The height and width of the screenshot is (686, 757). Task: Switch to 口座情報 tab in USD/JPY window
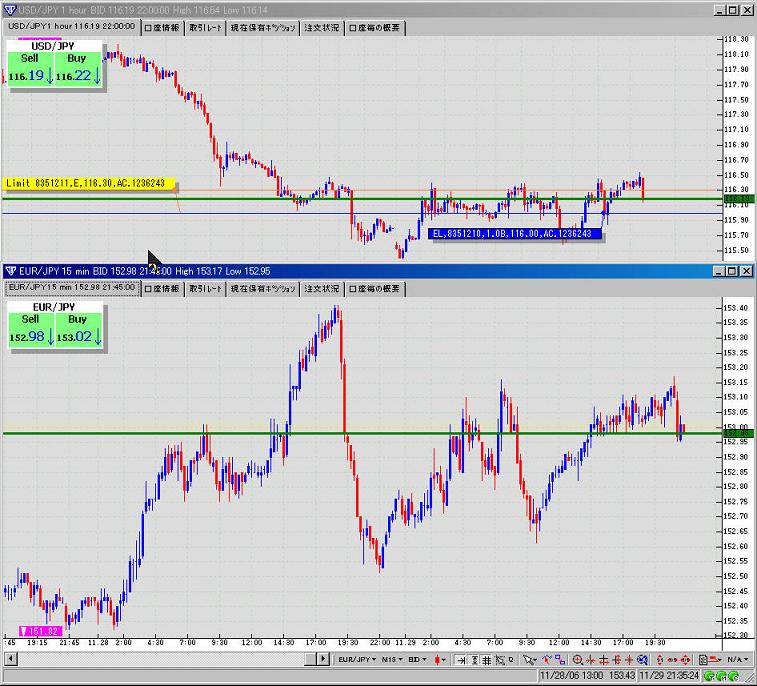coord(162,28)
